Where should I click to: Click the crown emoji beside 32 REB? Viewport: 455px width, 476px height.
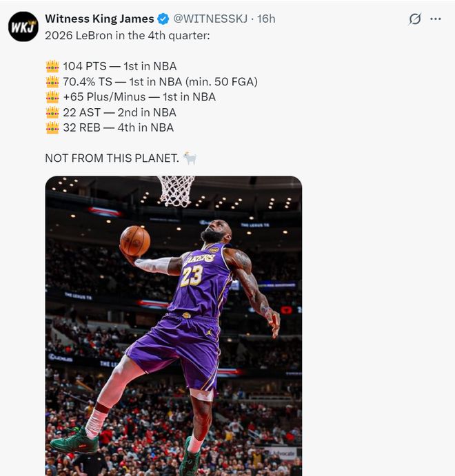point(52,127)
